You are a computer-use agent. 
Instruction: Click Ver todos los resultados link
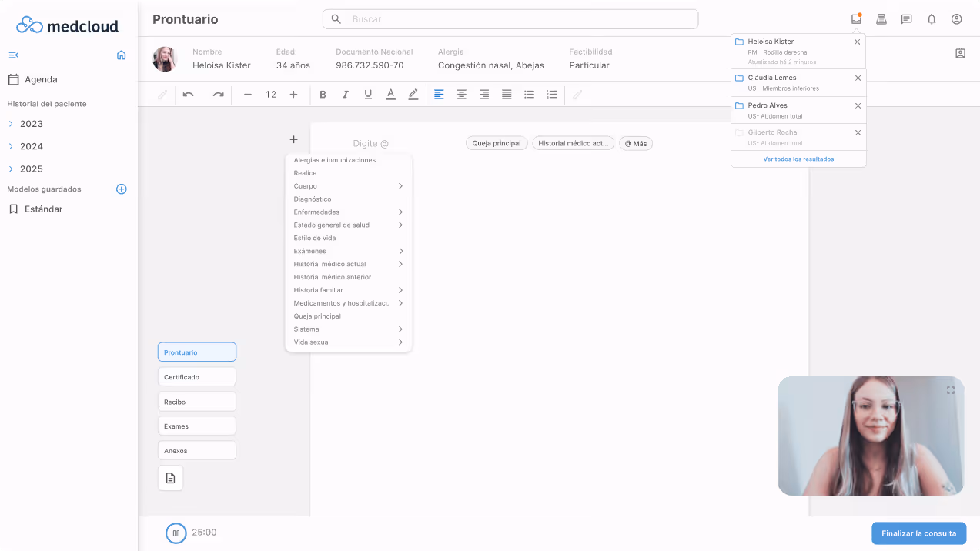pyautogui.click(x=798, y=159)
